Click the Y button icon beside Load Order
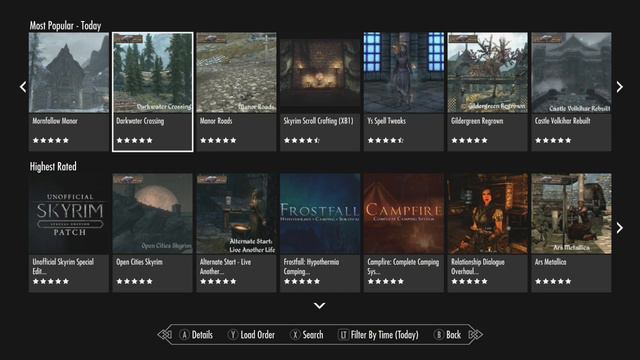 point(233,335)
